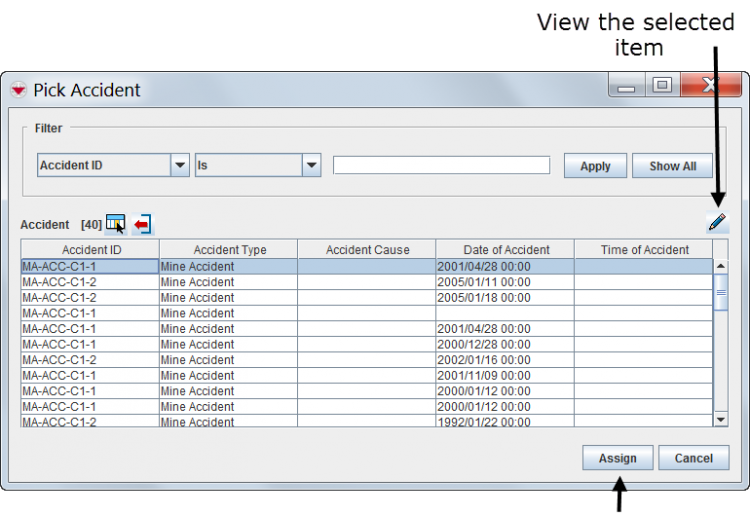750x516 pixels.
Task: Sort by Accident Type column header
Action: tap(229, 250)
